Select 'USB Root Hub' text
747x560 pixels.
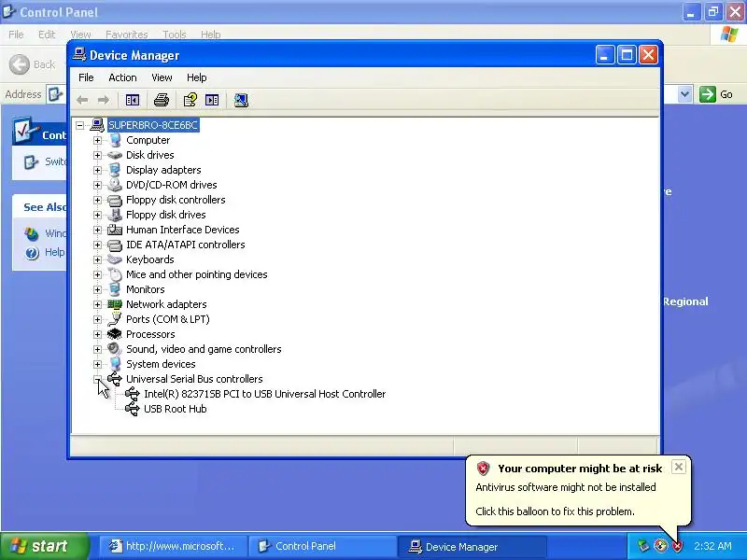tap(176, 409)
